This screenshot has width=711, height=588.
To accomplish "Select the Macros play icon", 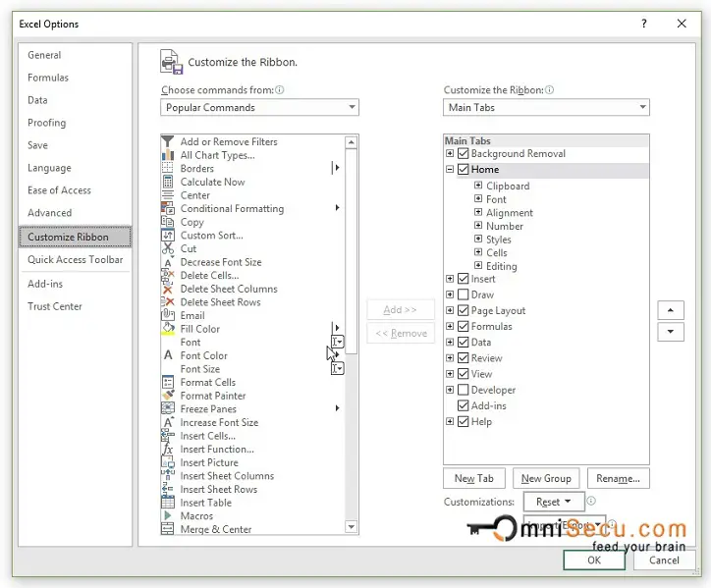I will 168,515.
